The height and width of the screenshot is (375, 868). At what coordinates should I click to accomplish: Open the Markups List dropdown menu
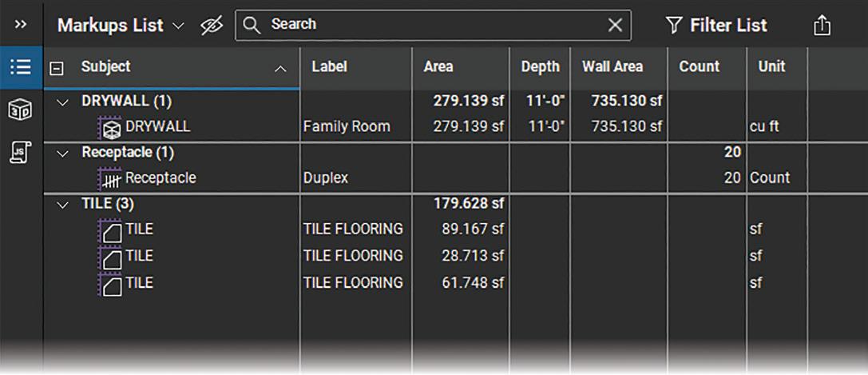(x=178, y=26)
